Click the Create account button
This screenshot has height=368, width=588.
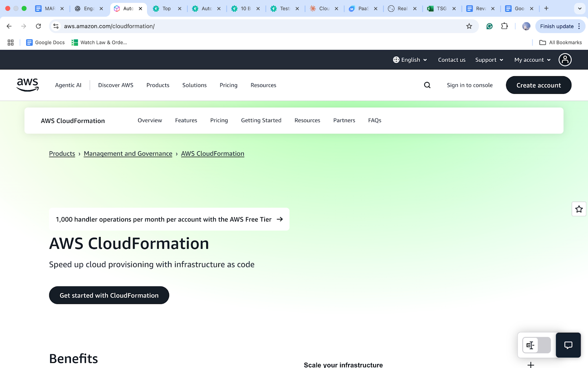[x=539, y=85]
